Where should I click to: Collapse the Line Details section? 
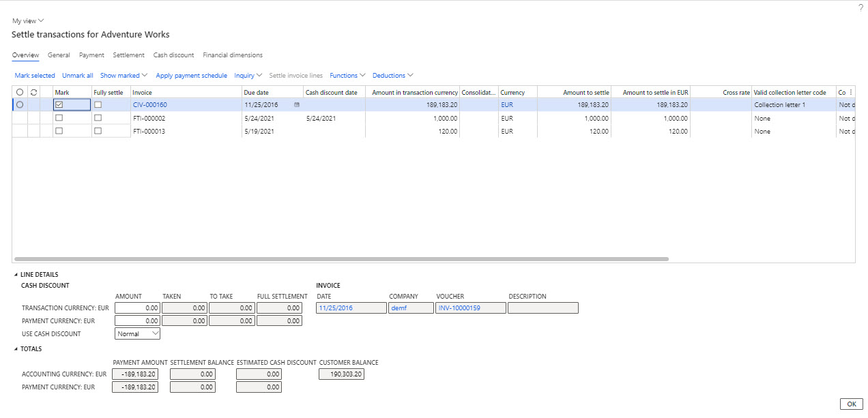click(x=16, y=275)
